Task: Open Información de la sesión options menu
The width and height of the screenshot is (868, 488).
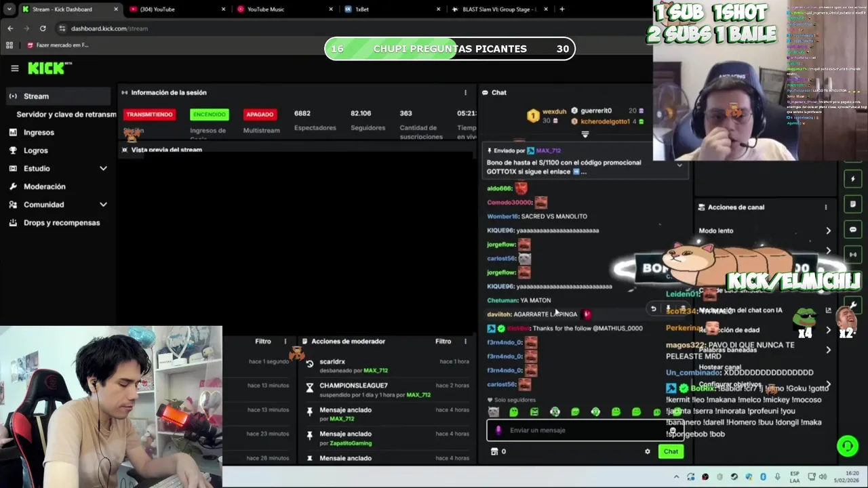Action: coord(465,93)
